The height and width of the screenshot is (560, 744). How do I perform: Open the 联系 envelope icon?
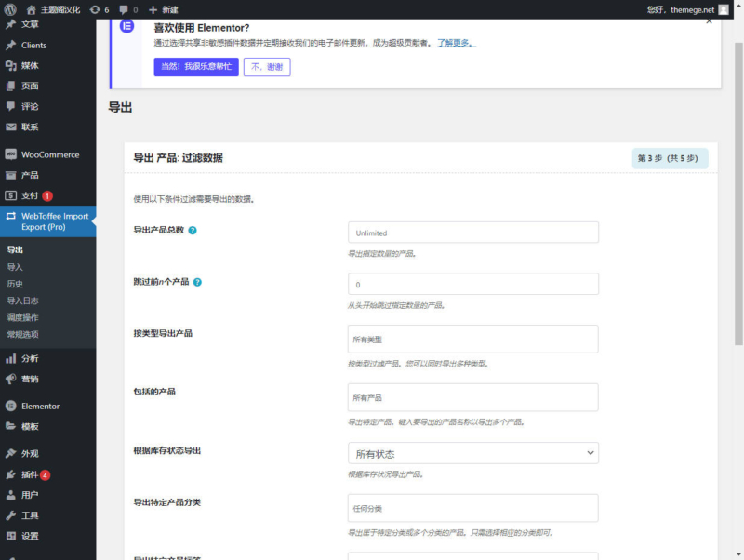point(10,127)
